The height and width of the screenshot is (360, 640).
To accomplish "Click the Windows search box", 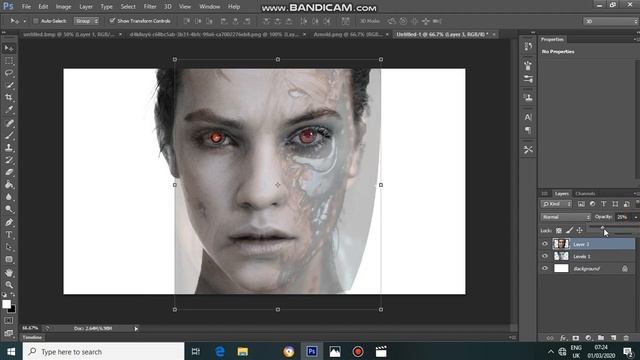I will pos(104,351).
